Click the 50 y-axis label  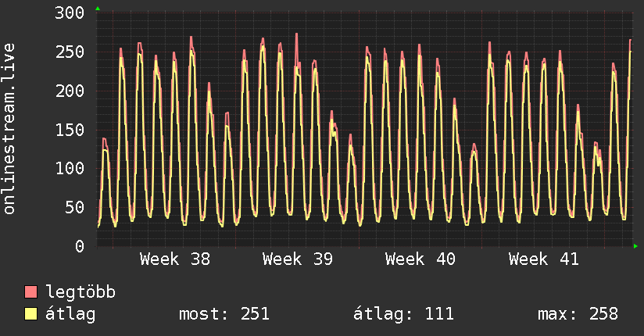[75, 207]
